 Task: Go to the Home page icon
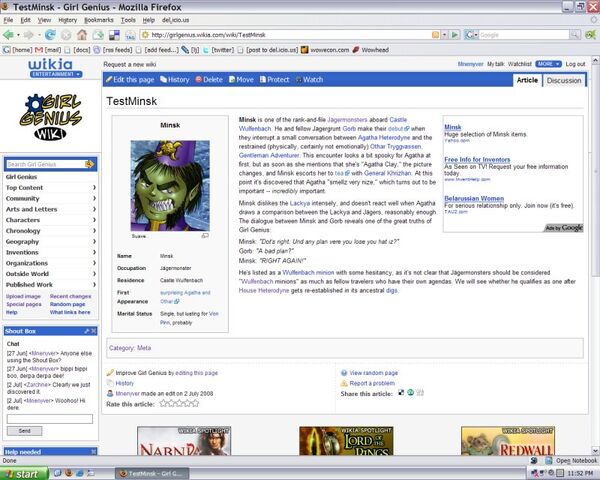(x=82, y=35)
